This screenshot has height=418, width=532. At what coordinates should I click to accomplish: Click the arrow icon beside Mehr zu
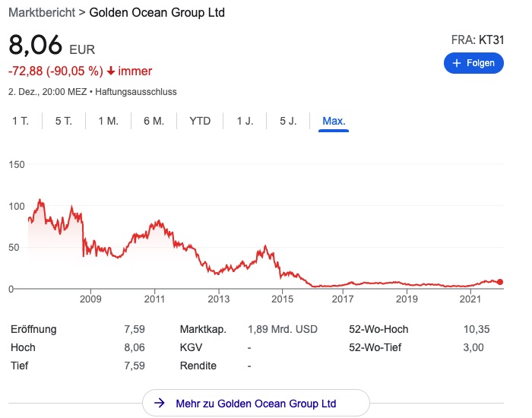(x=159, y=403)
